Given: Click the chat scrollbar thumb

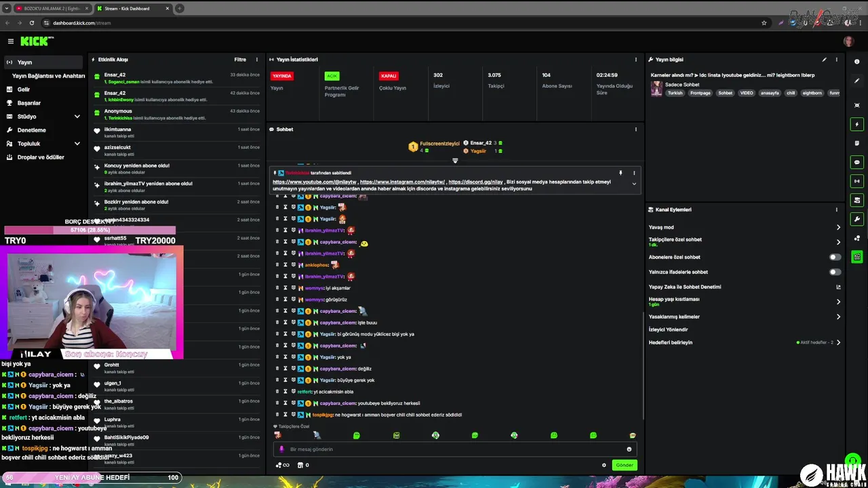Looking at the screenshot, I should (x=643, y=365).
